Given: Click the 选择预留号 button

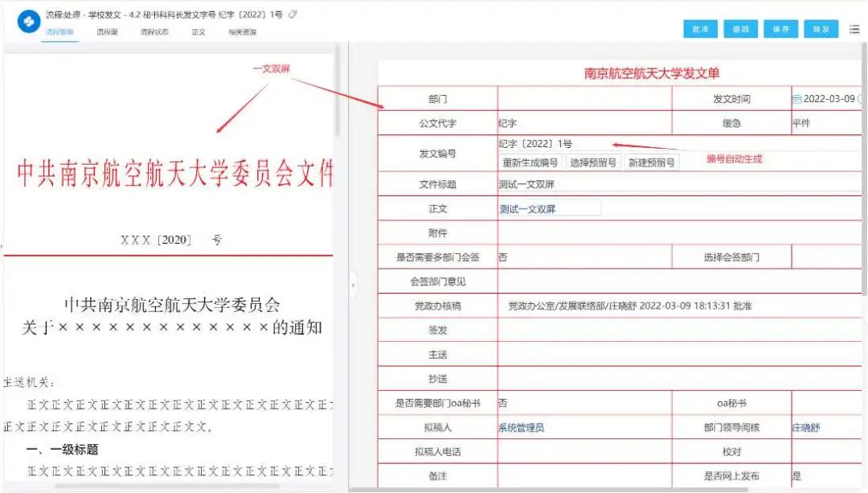Looking at the screenshot, I should pos(593,162).
